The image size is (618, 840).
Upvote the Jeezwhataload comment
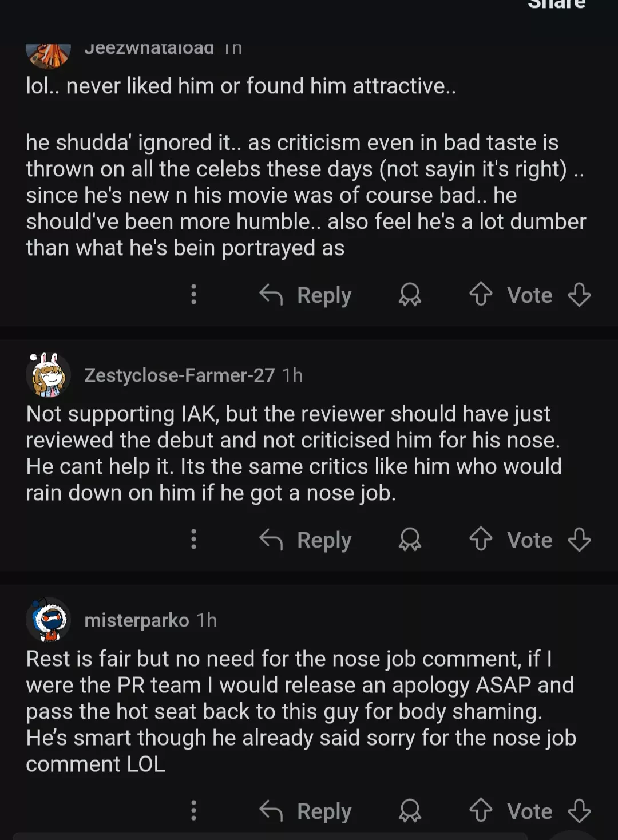[x=481, y=295]
